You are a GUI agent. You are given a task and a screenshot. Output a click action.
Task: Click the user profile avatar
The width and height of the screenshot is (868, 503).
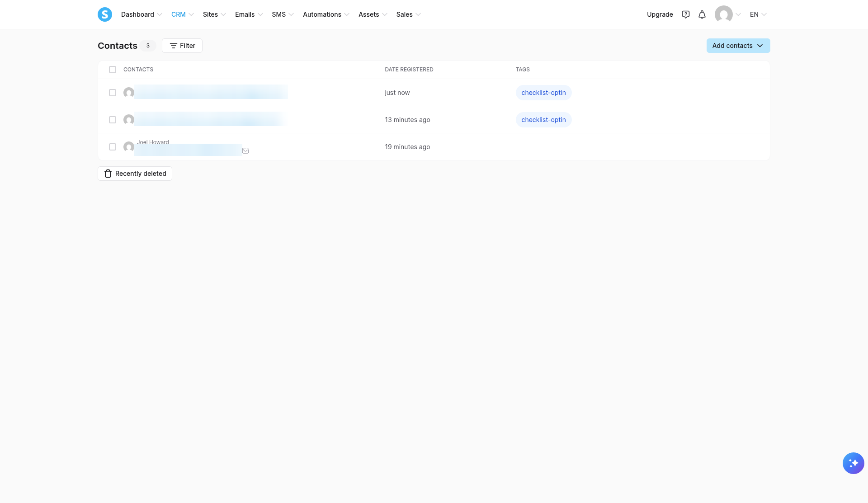click(724, 14)
